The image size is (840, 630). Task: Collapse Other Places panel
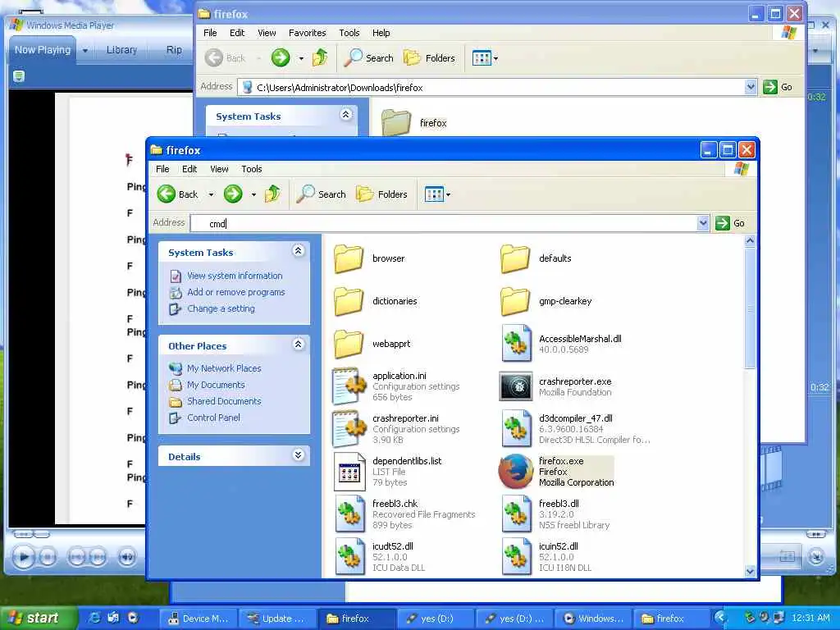click(x=299, y=344)
